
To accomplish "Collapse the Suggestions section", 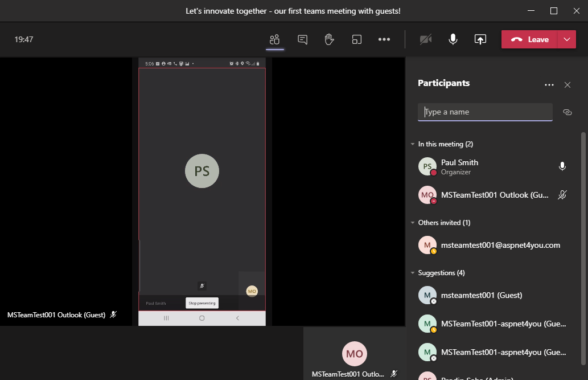I will pyautogui.click(x=413, y=273).
